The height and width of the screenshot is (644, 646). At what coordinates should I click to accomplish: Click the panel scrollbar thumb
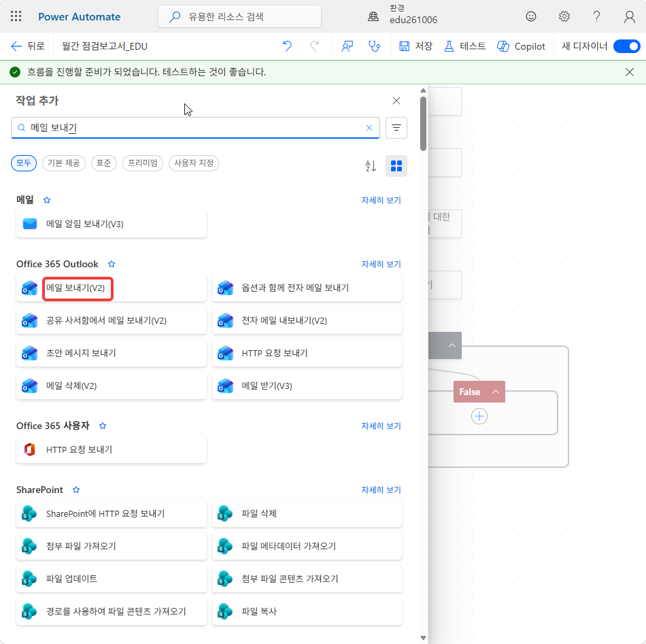[x=423, y=124]
